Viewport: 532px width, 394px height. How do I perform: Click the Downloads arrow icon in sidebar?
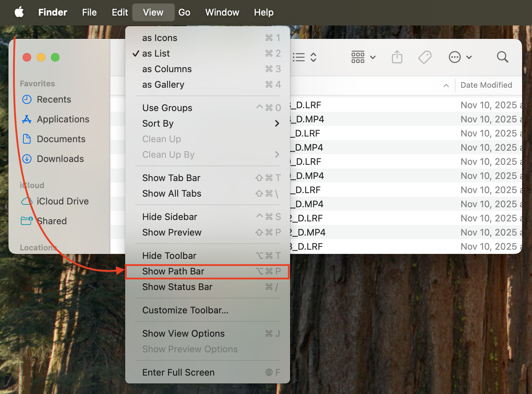click(27, 159)
